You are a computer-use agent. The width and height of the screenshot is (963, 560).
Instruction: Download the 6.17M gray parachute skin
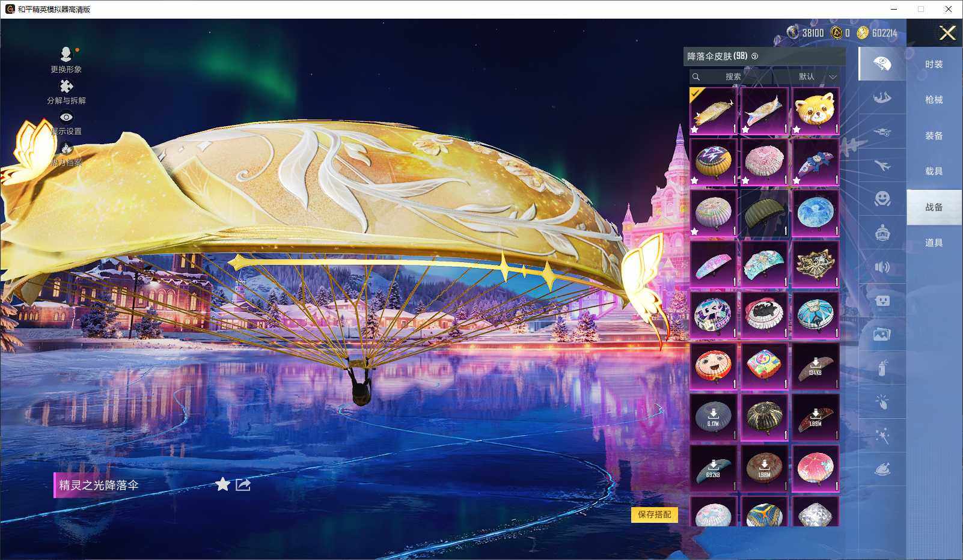pyautogui.click(x=714, y=418)
